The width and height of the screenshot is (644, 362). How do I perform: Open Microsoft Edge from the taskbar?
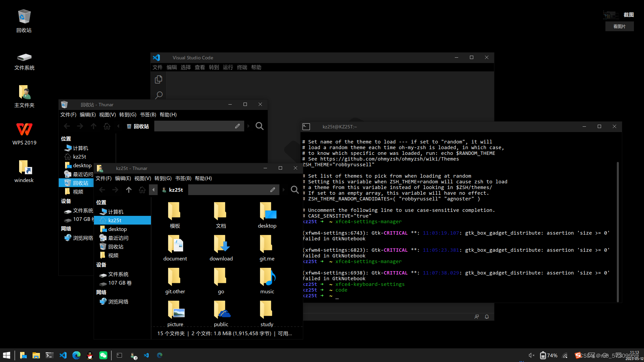[x=76, y=355]
